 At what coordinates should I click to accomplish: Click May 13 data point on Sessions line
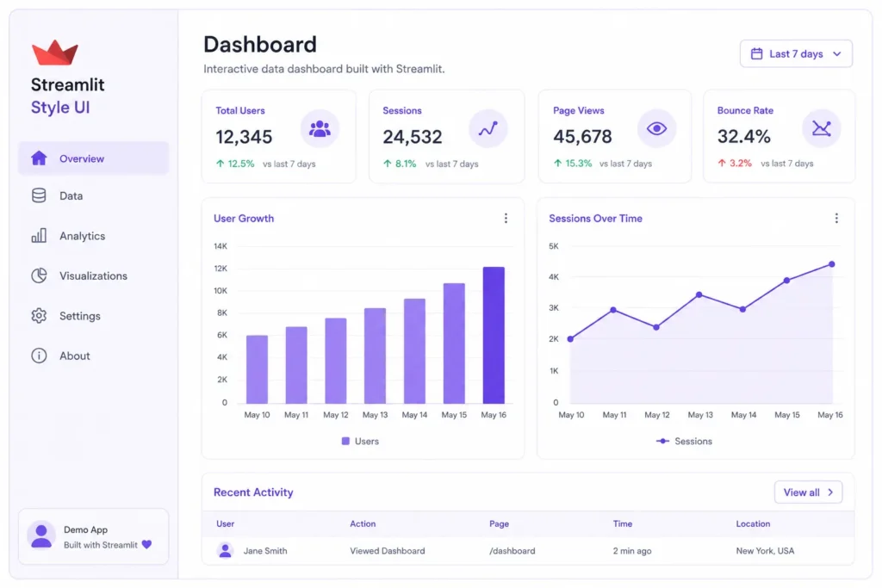(x=699, y=294)
